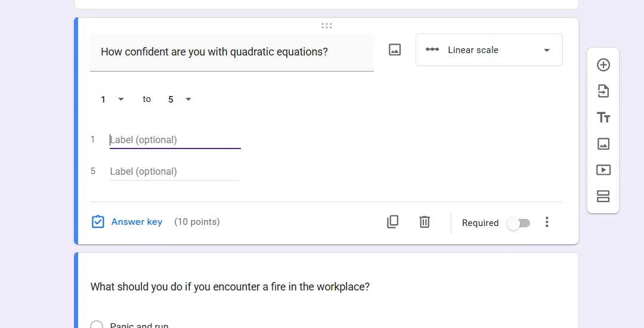Screen dimensions: 644x328
Task: Add a new section to form
Action: (603, 196)
